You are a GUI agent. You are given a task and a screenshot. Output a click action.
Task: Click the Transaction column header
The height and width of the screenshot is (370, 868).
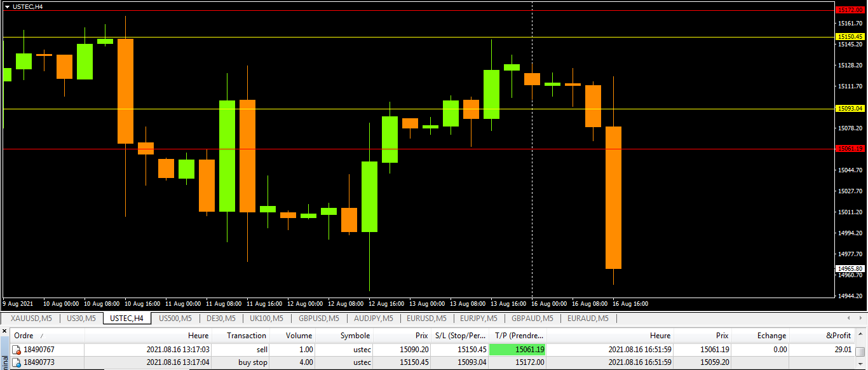[x=247, y=336]
